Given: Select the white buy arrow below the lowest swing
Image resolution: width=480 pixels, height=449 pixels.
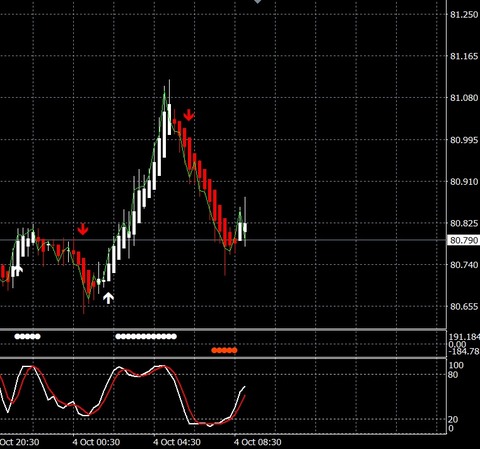Looking at the screenshot, I should point(108,298).
